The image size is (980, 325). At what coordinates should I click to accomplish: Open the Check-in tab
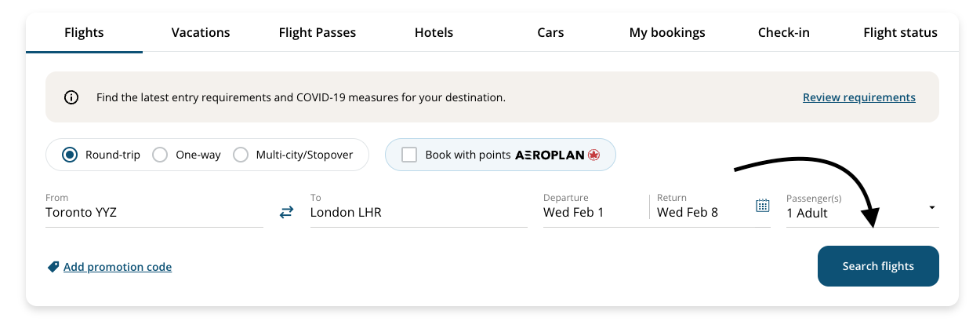(784, 32)
